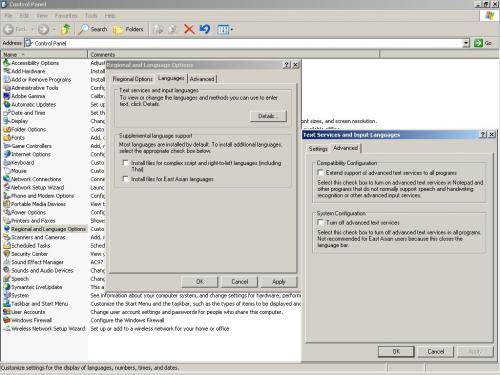Viewport: 500px width, 375px height.
Task: Select Symantec LiveUpdate item
Action: [33, 287]
